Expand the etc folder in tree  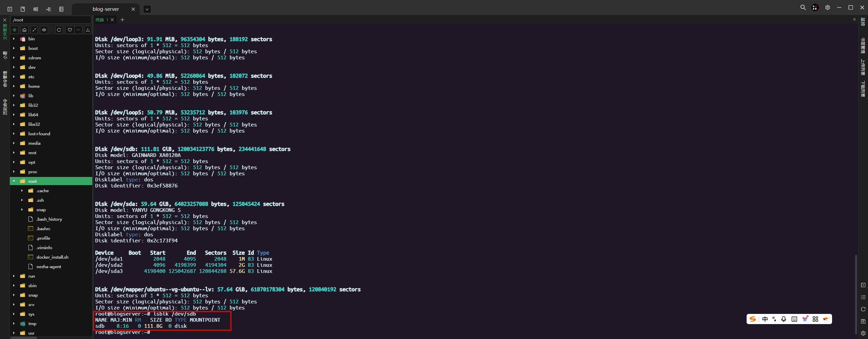click(14, 77)
